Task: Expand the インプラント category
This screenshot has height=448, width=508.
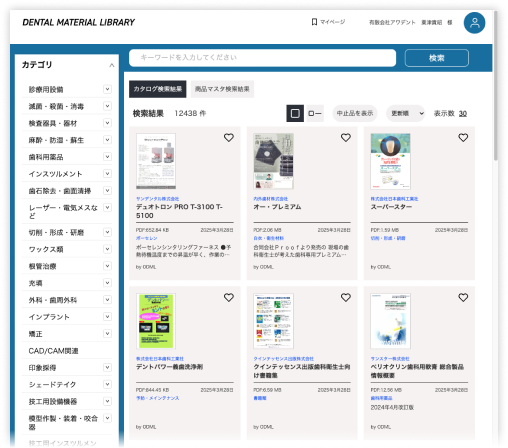Action: 107,317
